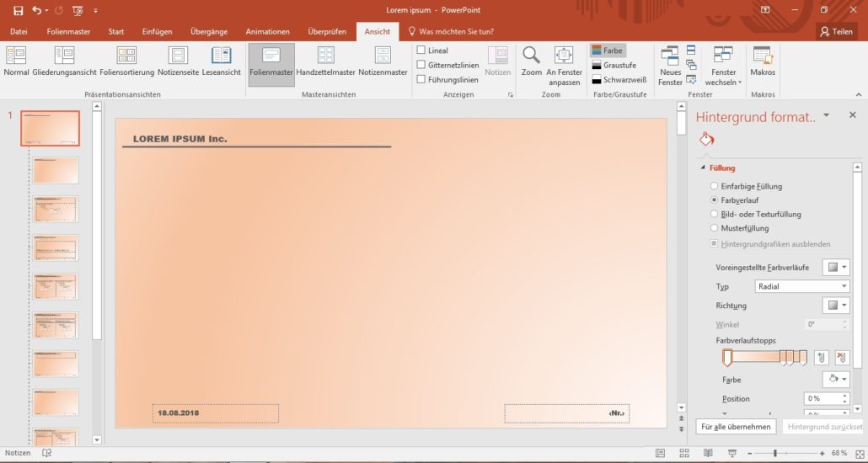
Task: Select Folienmaster view
Action: point(271,65)
